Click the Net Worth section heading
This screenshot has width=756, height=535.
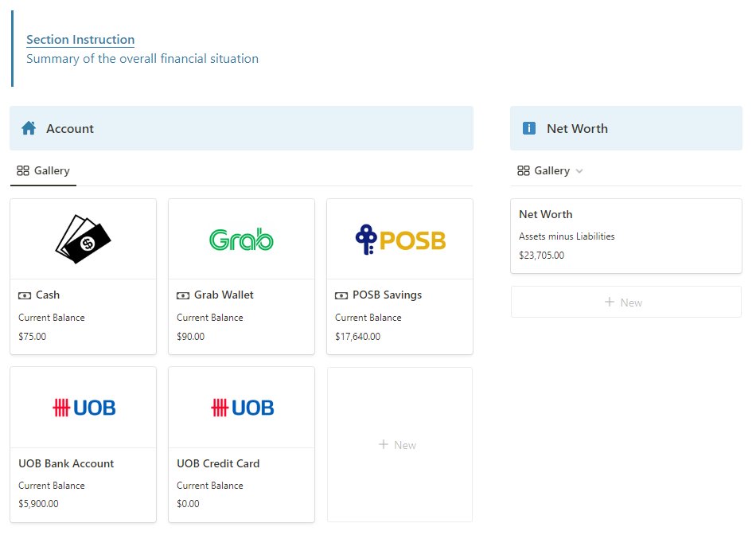click(x=577, y=129)
